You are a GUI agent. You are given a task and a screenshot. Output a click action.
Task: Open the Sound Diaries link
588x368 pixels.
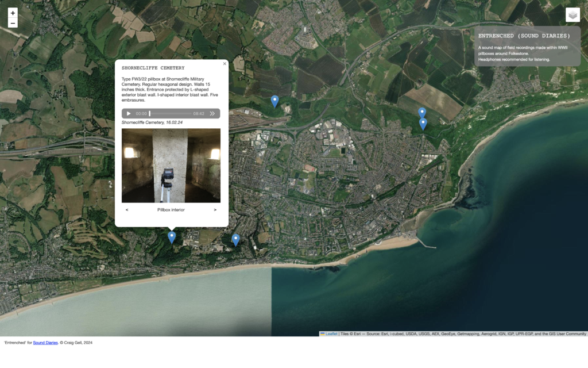(45, 343)
